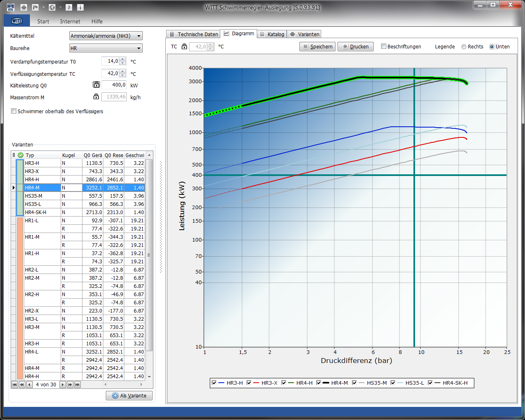The image size is (525, 420).
Task: Click the TC spinner up arrow above diagram
Action: click(210, 45)
